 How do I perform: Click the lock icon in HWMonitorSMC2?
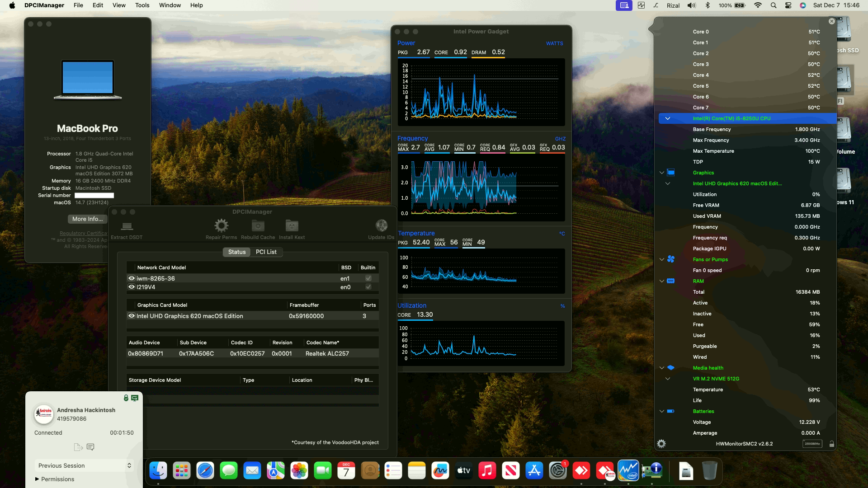(x=831, y=444)
